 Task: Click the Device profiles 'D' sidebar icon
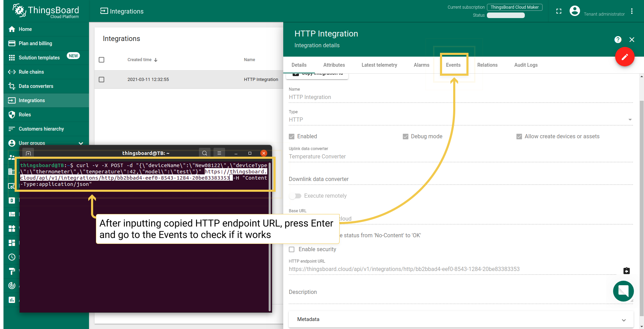pos(12,200)
